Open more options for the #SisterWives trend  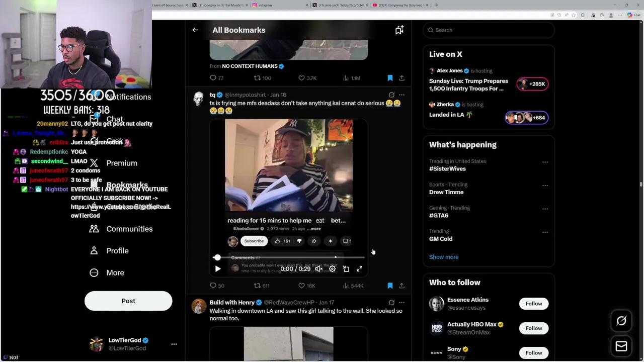click(545, 162)
